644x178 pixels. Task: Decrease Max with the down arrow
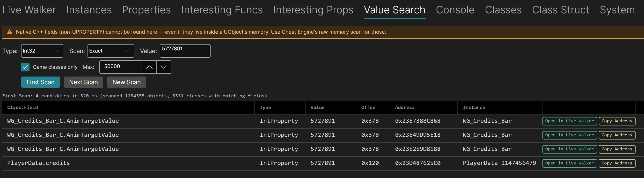point(164,67)
